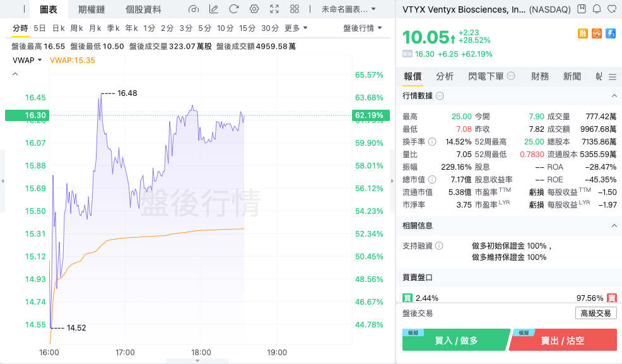This screenshot has height=364, width=622.
Task: Click the refresh chart icon
Action: pos(234,9)
